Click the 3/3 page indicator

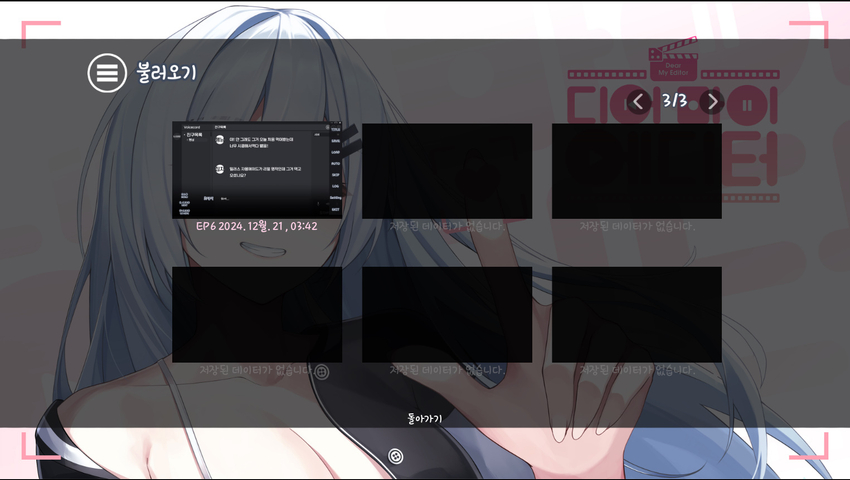pyautogui.click(x=675, y=101)
